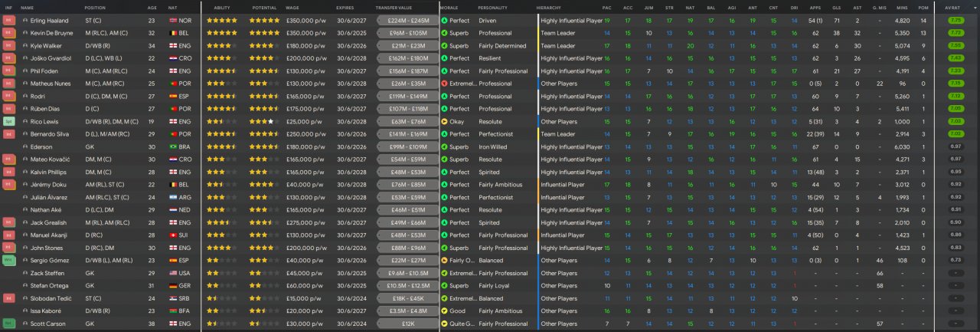Screen dimensions: 980x332
Task: Click the Wnt status badge for Sergio Gómez
Action: coord(8,261)
